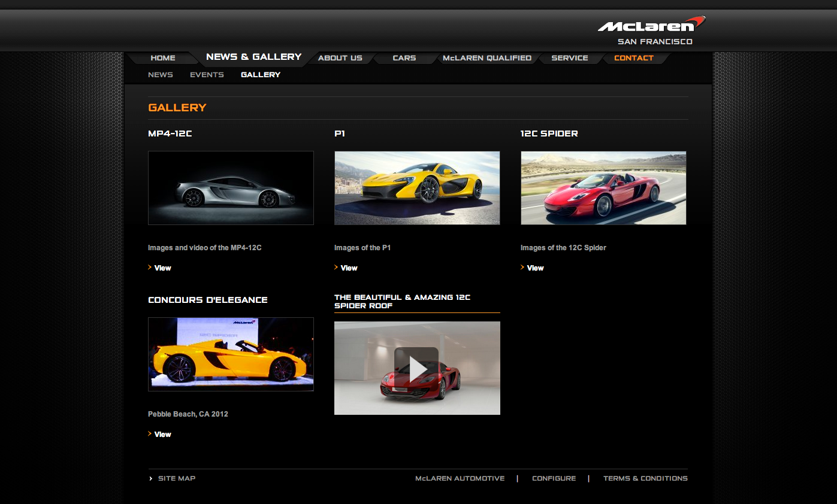The height and width of the screenshot is (504, 837).
Task: Click the P1 gallery heading
Action: pos(340,133)
